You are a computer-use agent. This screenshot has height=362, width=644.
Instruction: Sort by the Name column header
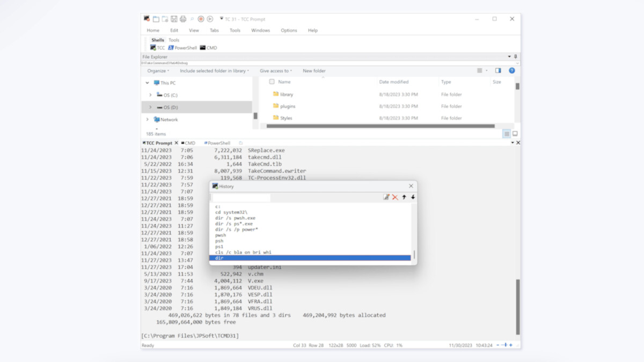coord(284,82)
